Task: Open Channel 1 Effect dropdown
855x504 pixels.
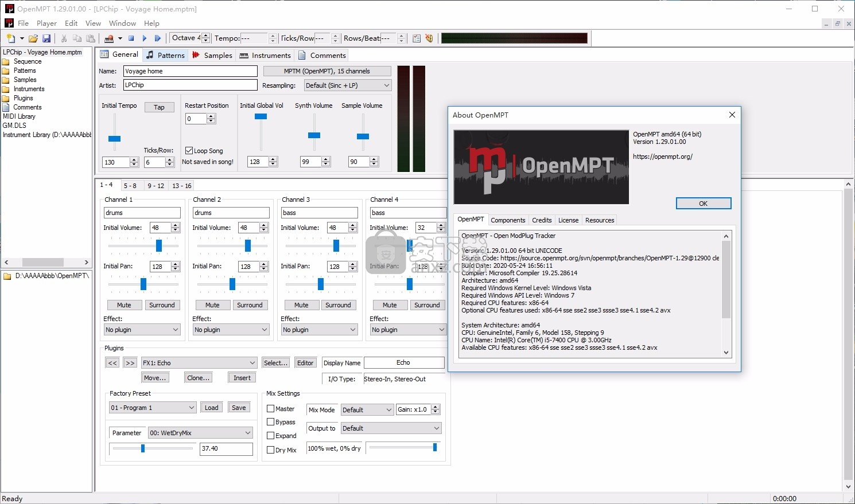Action: pos(142,330)
